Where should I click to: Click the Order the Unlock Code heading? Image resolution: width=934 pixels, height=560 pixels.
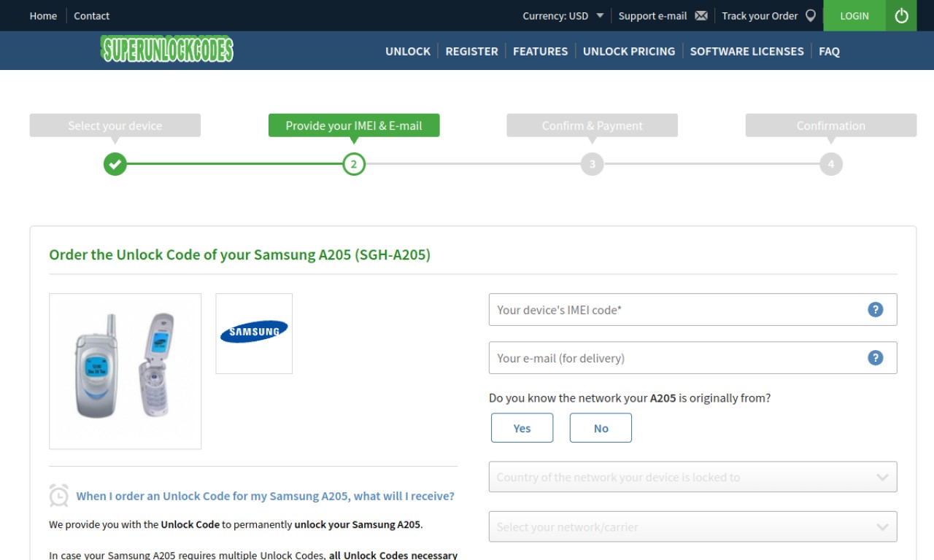239,254
